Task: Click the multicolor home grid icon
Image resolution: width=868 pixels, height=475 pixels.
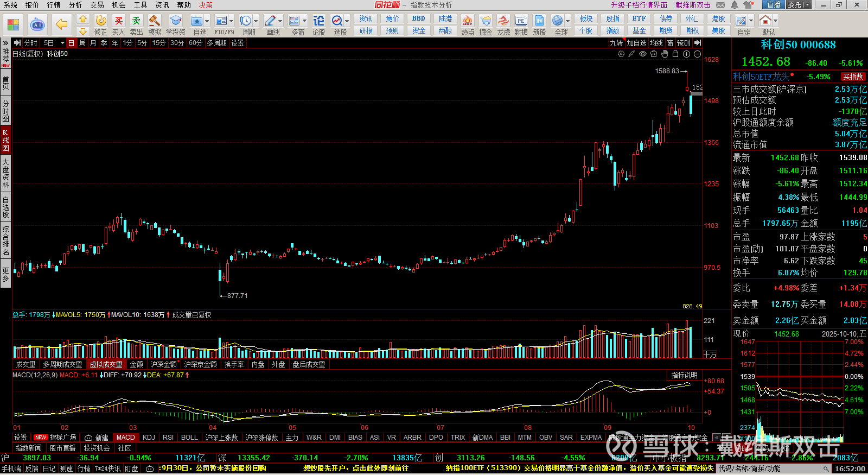Action: click(13, 24)
